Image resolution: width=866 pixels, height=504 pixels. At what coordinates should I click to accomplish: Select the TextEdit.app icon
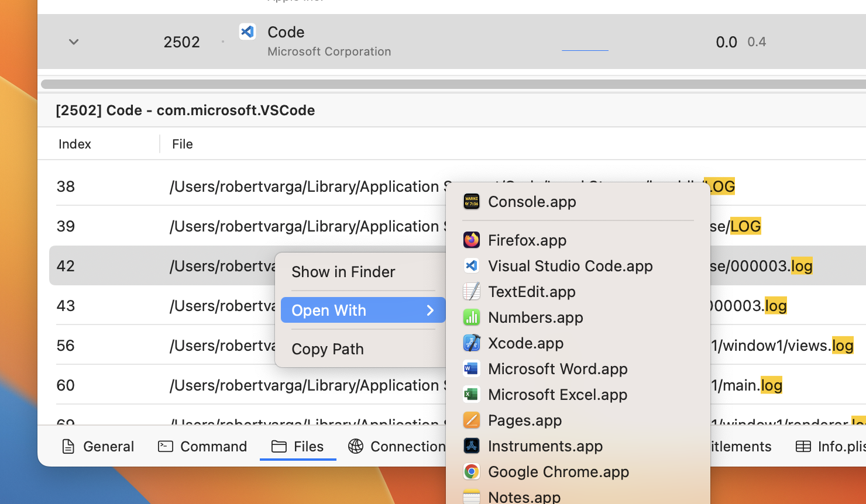(x=472, y=292)
